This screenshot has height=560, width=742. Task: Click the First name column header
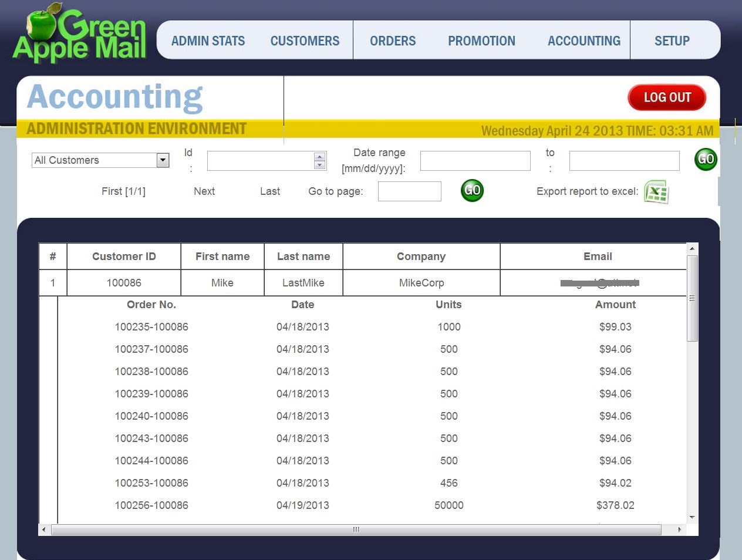pyautogui.click(x=222, y=257)
